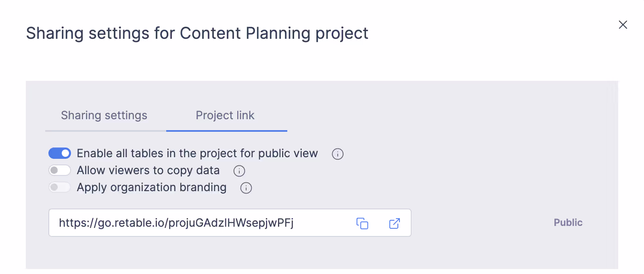Viewport: 644px width, 274px height.
Task: Click the gray underline beneath Sharing settings tab
Action: click(x=106, y=131)
